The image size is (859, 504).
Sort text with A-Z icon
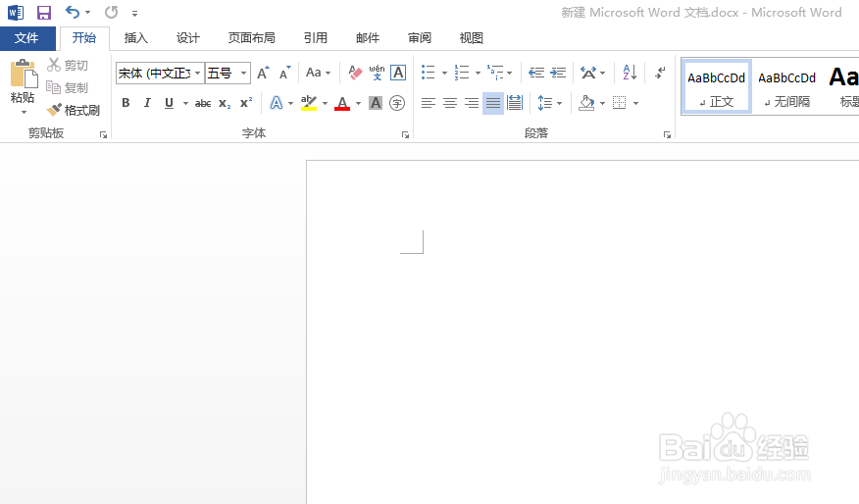(630, 73)
